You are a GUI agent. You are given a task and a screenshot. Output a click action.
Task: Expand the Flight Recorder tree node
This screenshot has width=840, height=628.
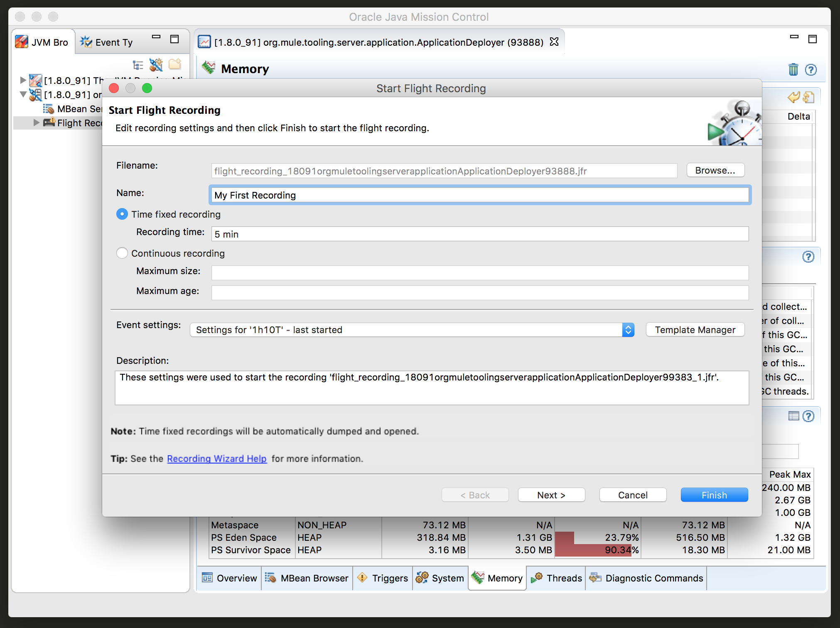click(36, 123)
